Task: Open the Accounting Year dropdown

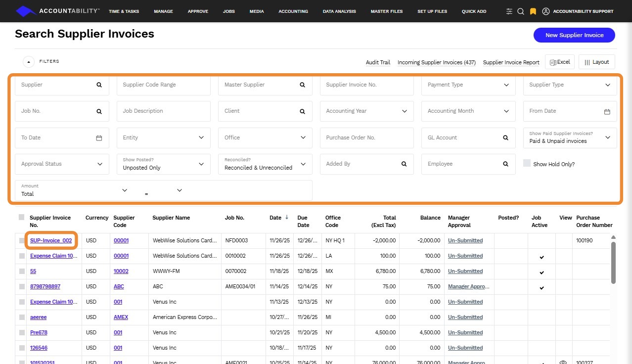Action: [367, 111]
